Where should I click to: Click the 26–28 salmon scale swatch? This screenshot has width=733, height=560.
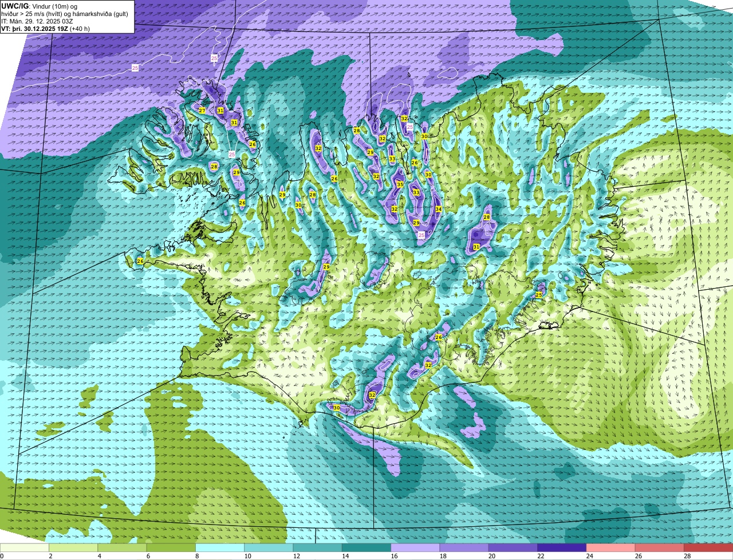(x=660, y=548)
